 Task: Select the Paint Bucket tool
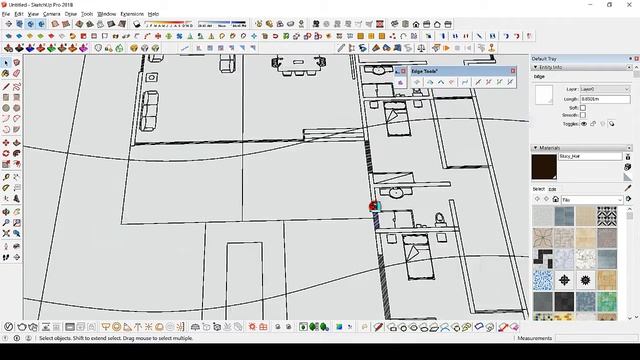[x=6, y=73]
